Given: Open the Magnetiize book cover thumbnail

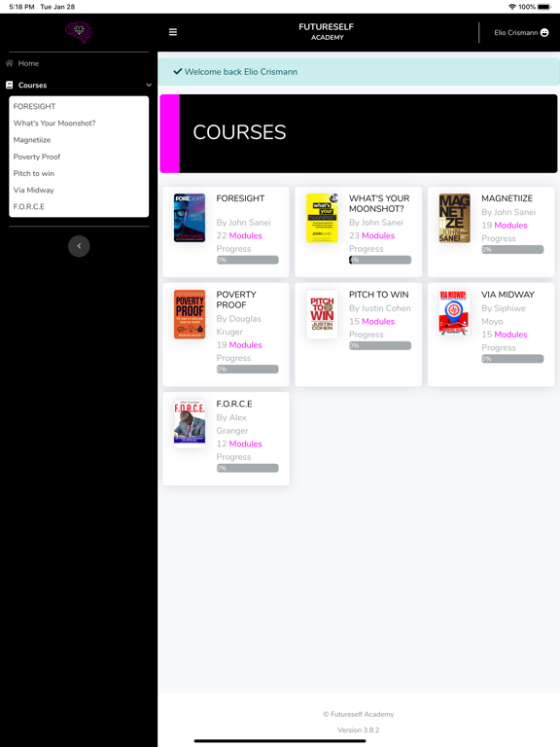Looking at the screenshot, I should point(454,218).
